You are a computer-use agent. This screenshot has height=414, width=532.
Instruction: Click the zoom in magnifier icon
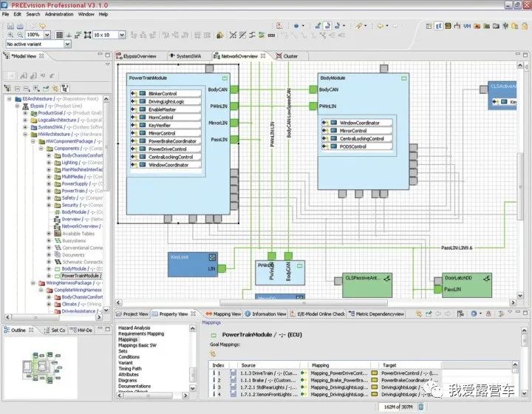click(10, 35)
